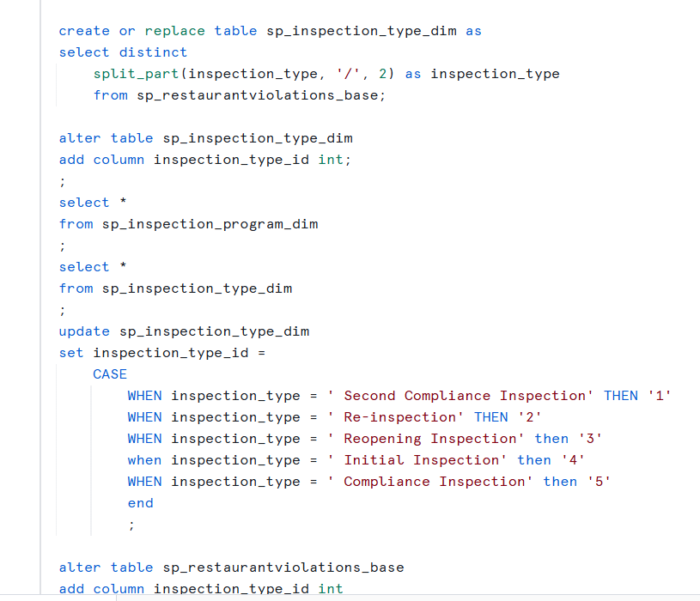Click the 'select distinct' line
The width and height of the screenshot is (700, 601).
[123, 52]
